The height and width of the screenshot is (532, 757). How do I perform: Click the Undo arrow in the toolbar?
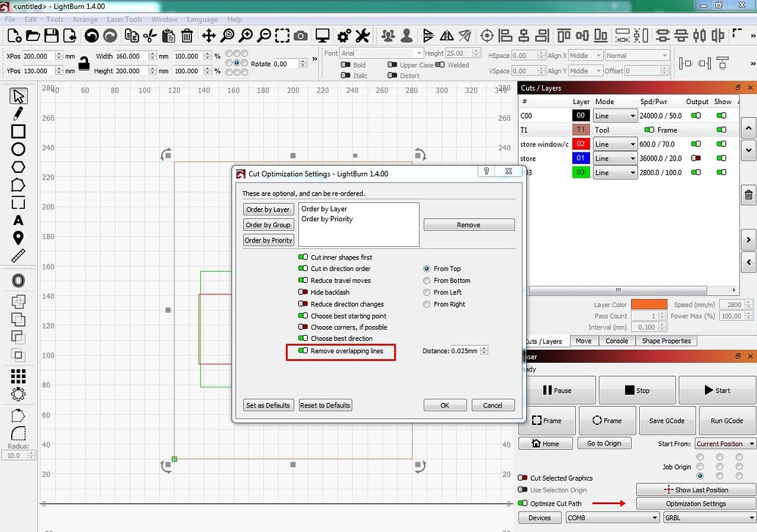pos(92,34)
